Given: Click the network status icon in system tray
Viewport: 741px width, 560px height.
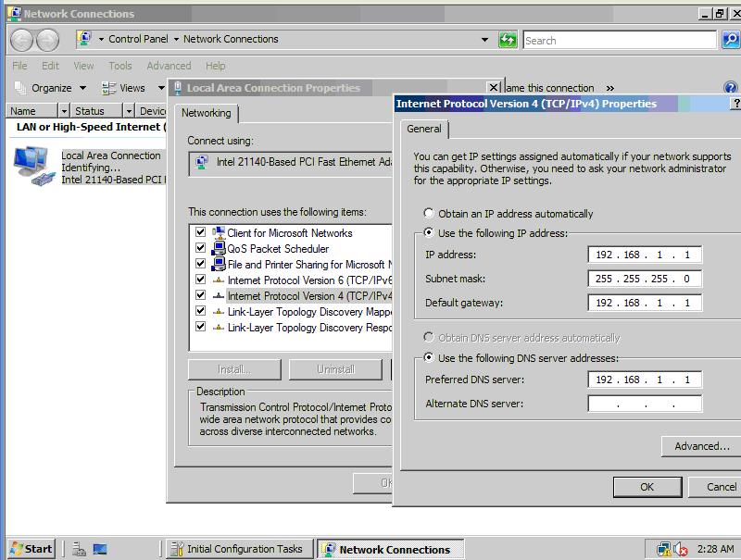Looking at the screenshot, I should click(x=664, y=549).
